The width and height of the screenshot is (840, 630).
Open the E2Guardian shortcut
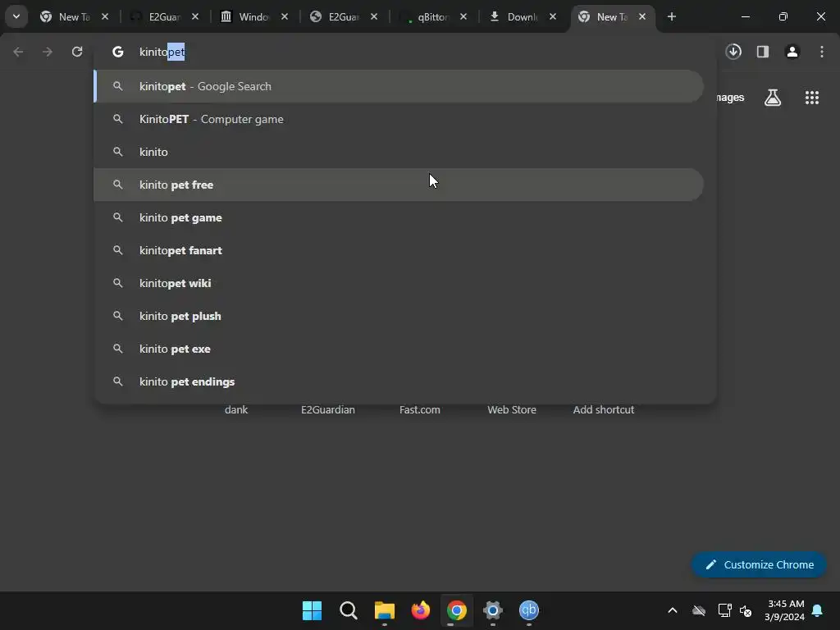(328, 410)
